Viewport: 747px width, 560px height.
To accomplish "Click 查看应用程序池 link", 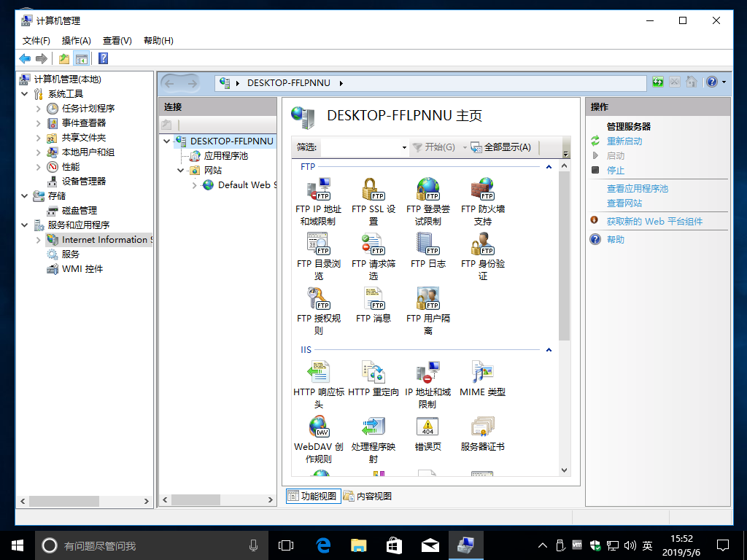I will [x=638, y=188].
